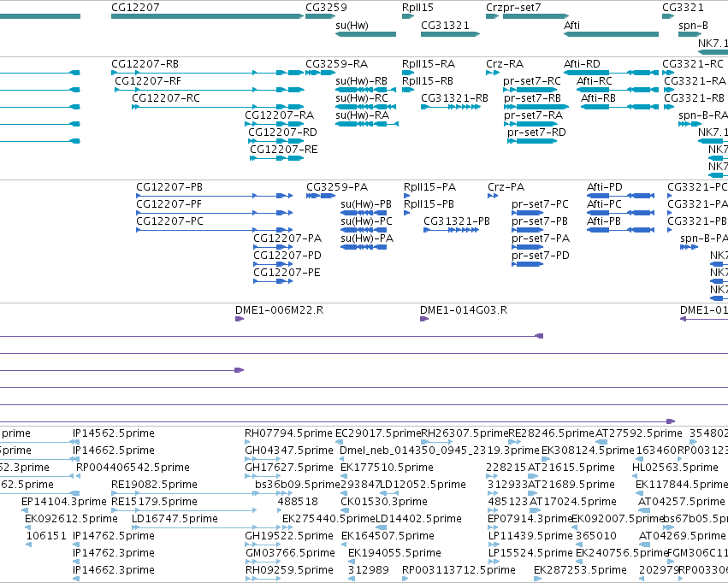Open the Afti-RB transcript label

598,98
